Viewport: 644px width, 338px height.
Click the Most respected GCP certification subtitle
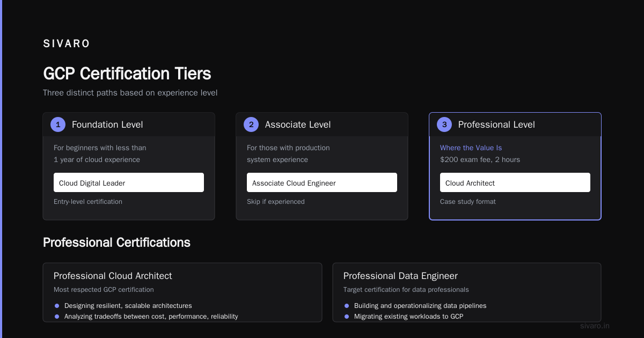click(x=104, y=290)
